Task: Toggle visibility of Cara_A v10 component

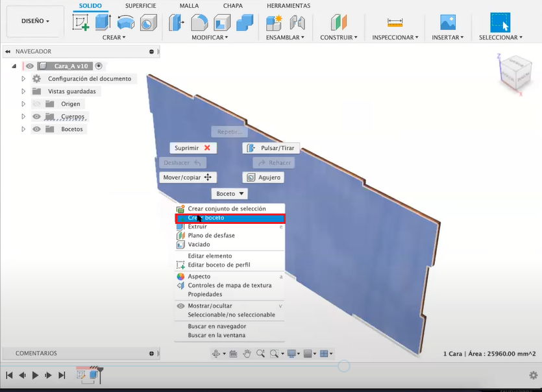Action: pyautogui.click(x=30, y=66)
